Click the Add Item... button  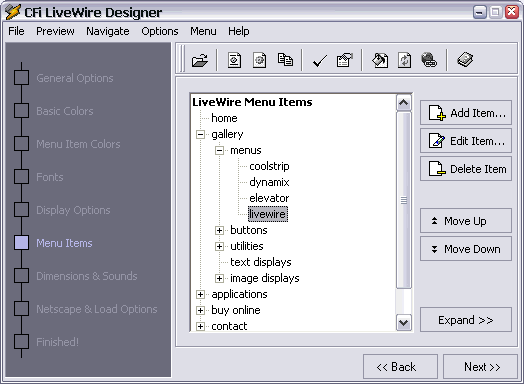pyautogui.click(x=466, y=113)
